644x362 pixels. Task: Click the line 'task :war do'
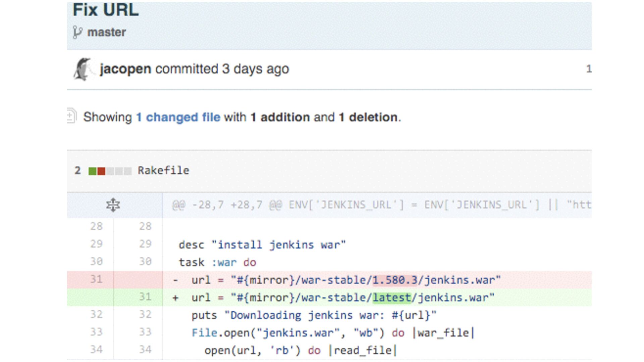coord(217,262)
